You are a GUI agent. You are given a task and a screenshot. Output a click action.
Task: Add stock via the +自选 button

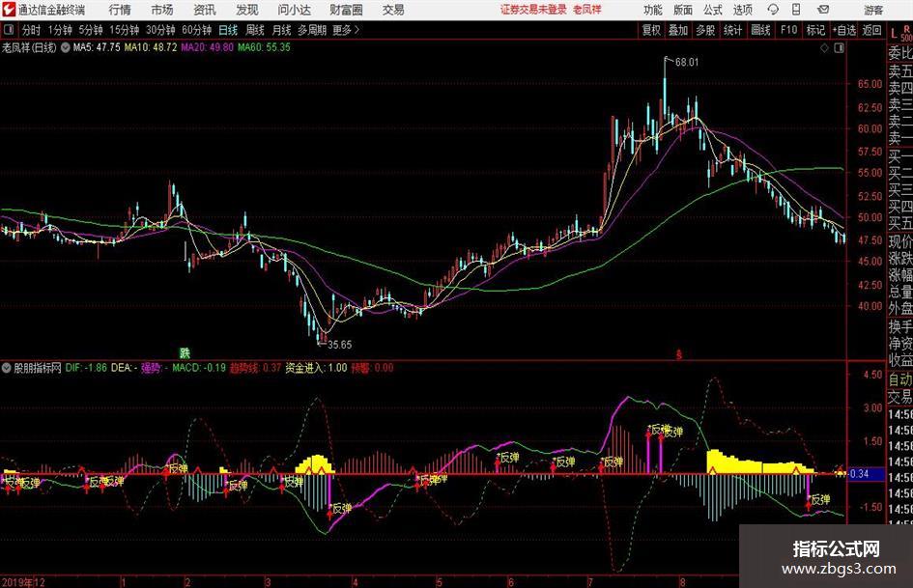(843, 30)
